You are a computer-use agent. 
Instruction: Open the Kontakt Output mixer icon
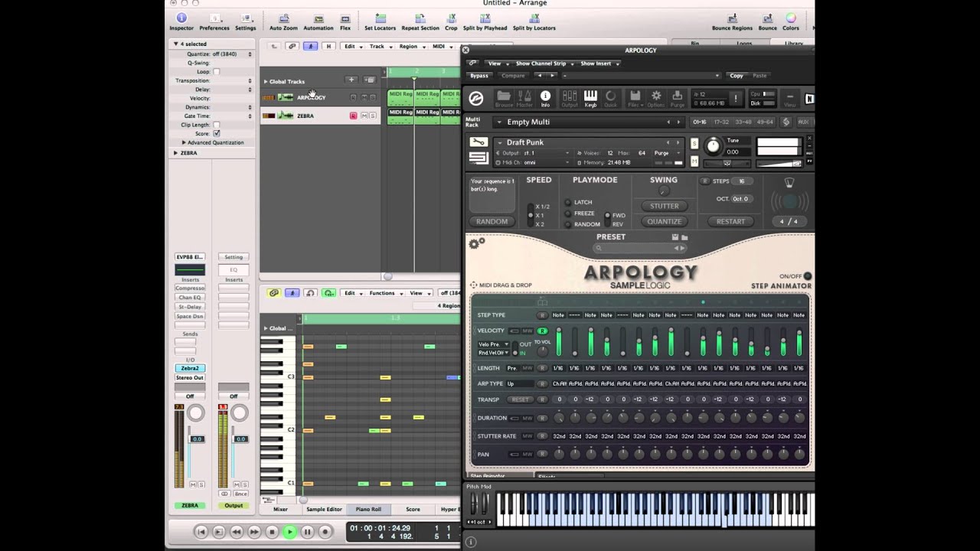click(570, 98)
